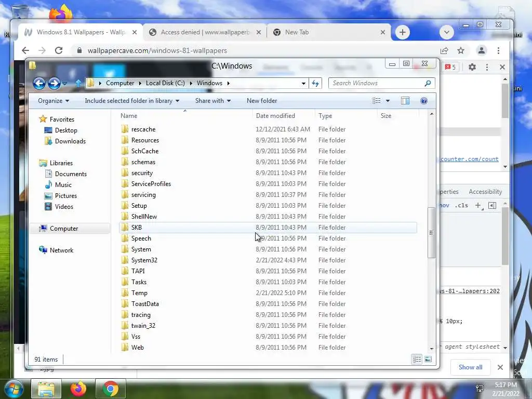The height and width of the screenshot is (399, 532).
Task: Open Firefox from taskbar
Action: click(x=78, y=389)
